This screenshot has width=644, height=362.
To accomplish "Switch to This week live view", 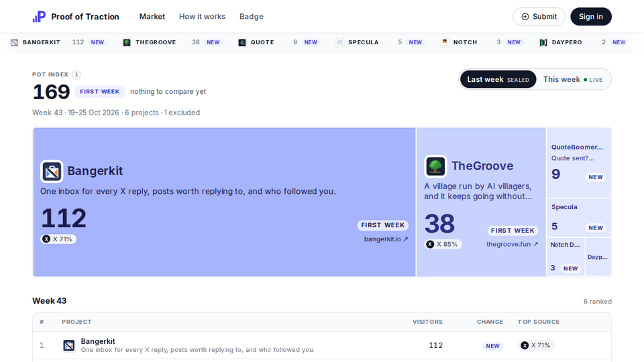I will [x=572, y=79].
